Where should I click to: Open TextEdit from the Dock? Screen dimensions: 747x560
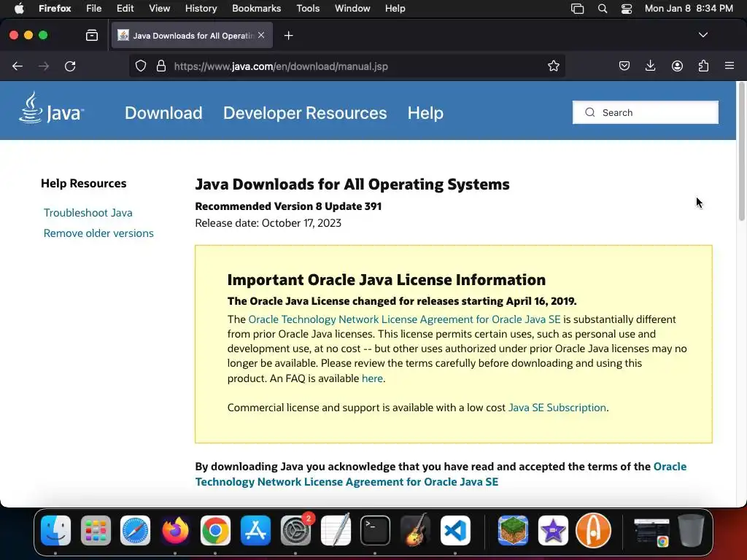point(336,530)
